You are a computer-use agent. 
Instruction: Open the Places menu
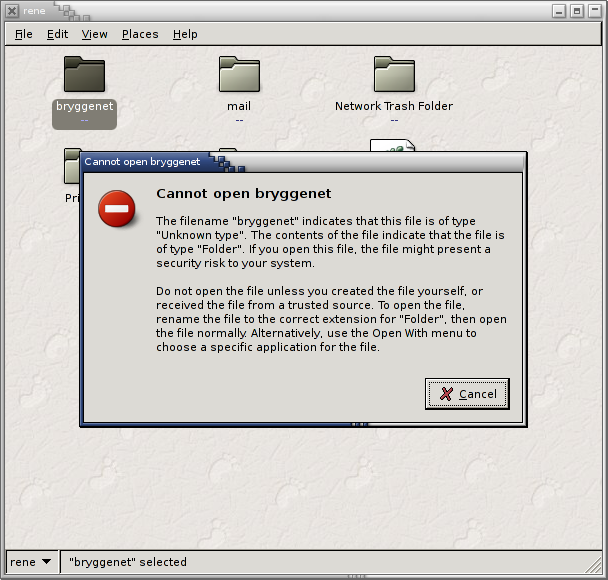tap(140, 34)
